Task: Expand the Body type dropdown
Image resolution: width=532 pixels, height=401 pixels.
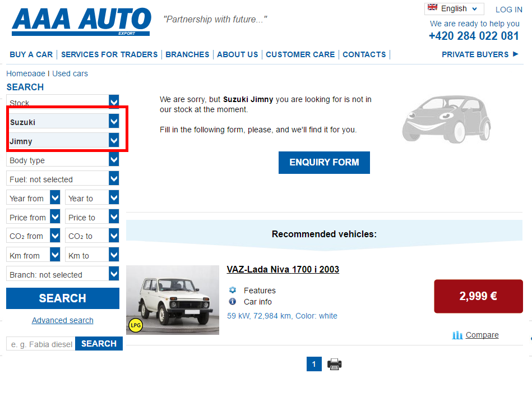Action: pos(63,160)
